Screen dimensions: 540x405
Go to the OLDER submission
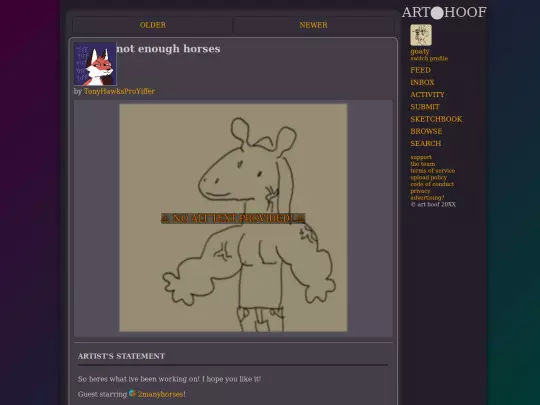pyautogui.click(x=153, y=25)
